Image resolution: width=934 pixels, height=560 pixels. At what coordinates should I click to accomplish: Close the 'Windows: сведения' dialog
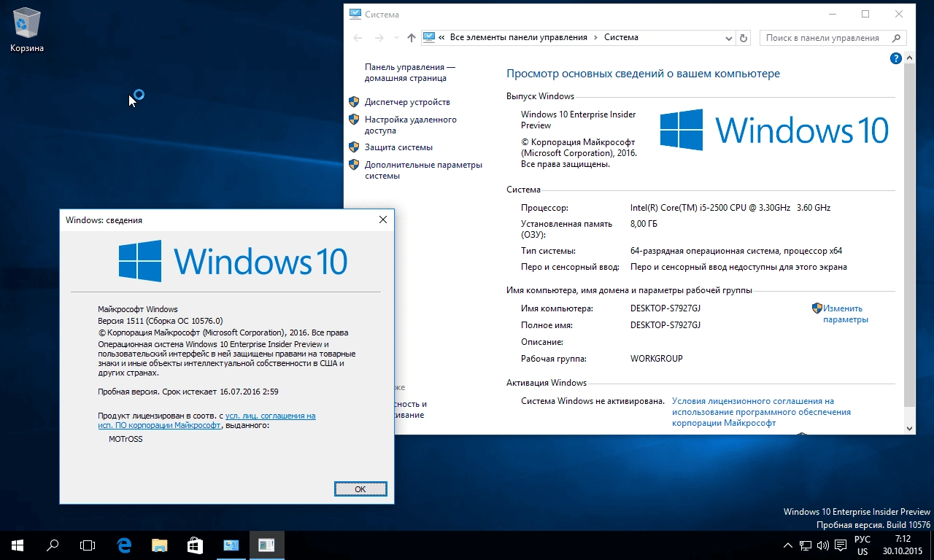pyautogui.click(x=383, y=219)
